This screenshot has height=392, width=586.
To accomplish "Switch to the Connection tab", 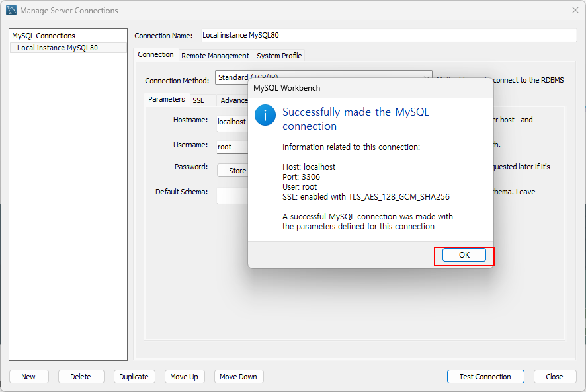I will (155, 55).
